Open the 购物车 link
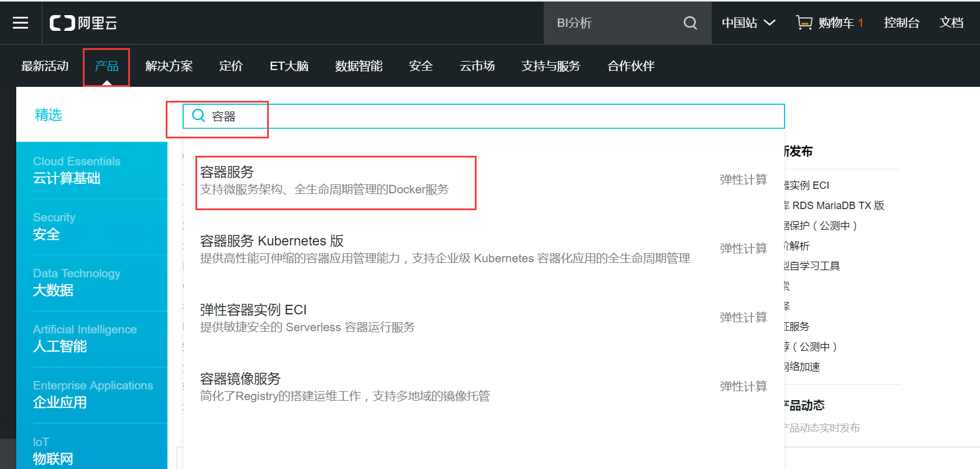Viewport: 980px width, 469px height. click(836, 23)
